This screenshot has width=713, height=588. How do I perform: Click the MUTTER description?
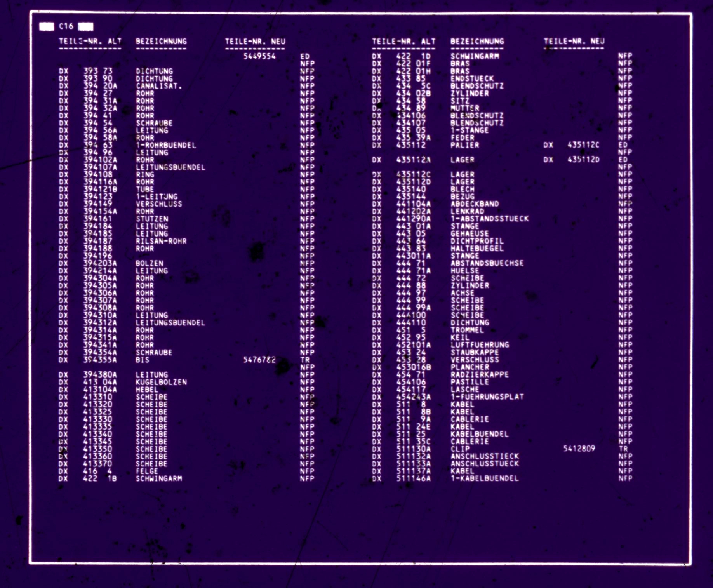(x=465, y=108)
